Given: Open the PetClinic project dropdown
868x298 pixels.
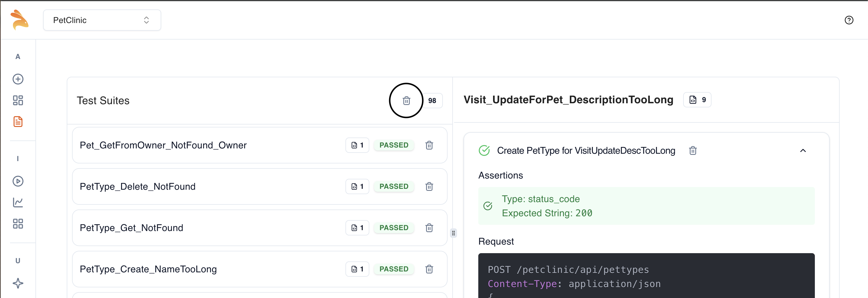Looking at the screenshot, I should pyautogui.click(x=102, y=20).
